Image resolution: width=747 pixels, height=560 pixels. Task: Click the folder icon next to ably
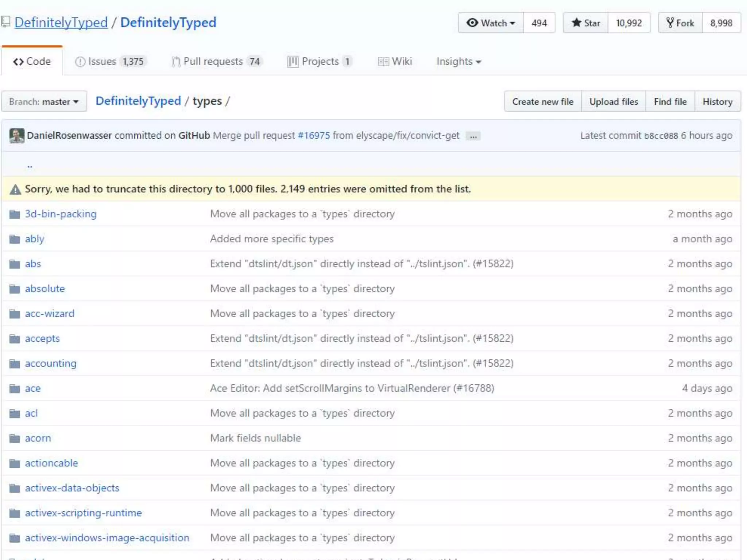[15, 239]
